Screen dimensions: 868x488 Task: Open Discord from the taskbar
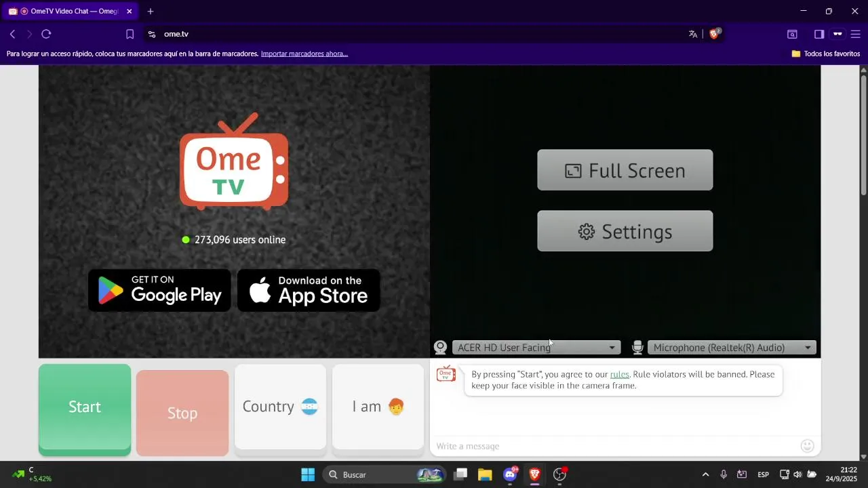click(510, 474)
